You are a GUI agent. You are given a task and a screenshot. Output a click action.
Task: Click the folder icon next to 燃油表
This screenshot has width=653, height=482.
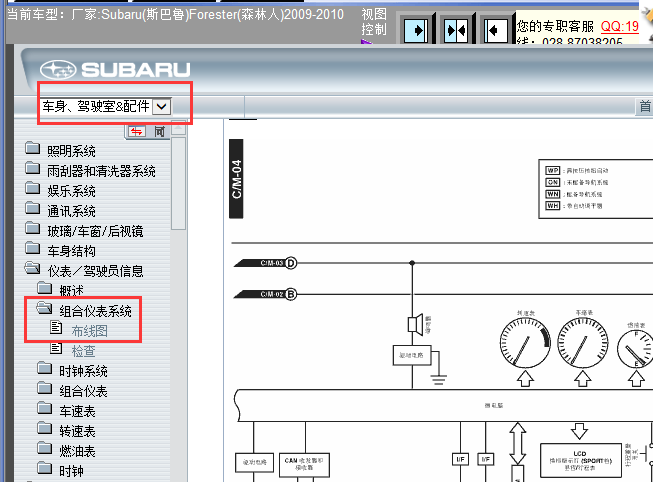(x=45, y=448)
